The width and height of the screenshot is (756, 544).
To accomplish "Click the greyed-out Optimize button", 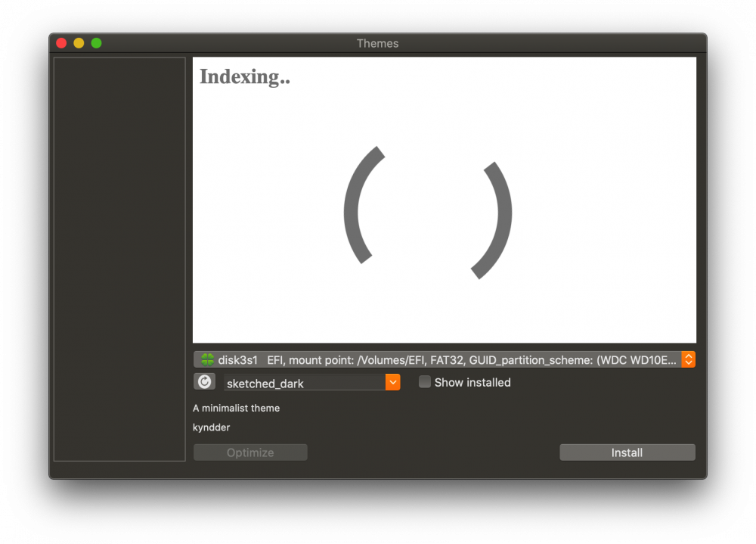I will click(250, 452).
